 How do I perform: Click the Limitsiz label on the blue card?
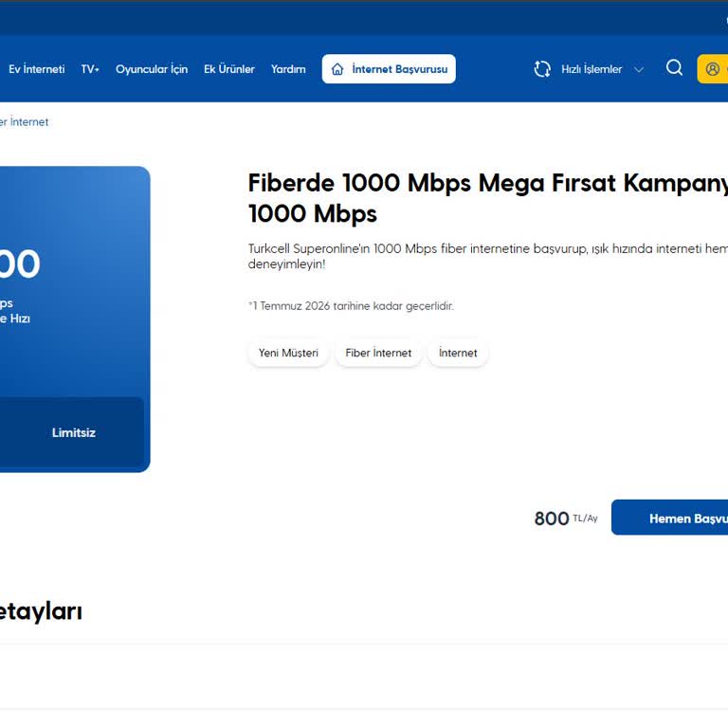73,432
